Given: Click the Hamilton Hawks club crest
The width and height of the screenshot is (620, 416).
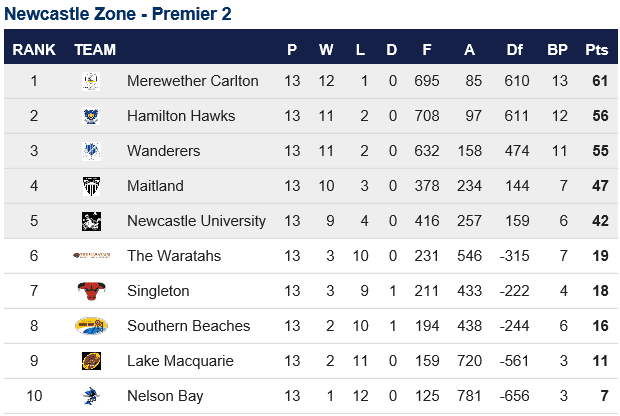Looking at the screenshot, I should [x=91, y=116].
